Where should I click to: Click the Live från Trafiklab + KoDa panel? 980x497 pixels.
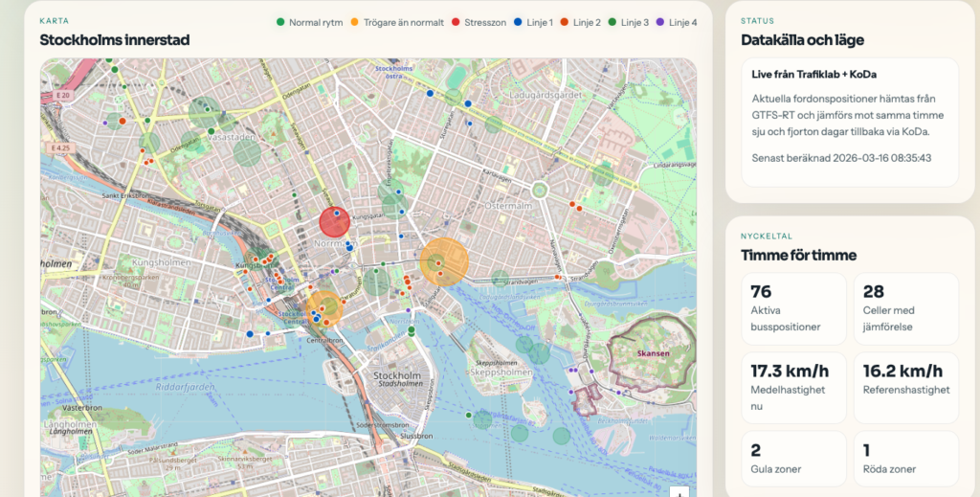tap(850, 122)
